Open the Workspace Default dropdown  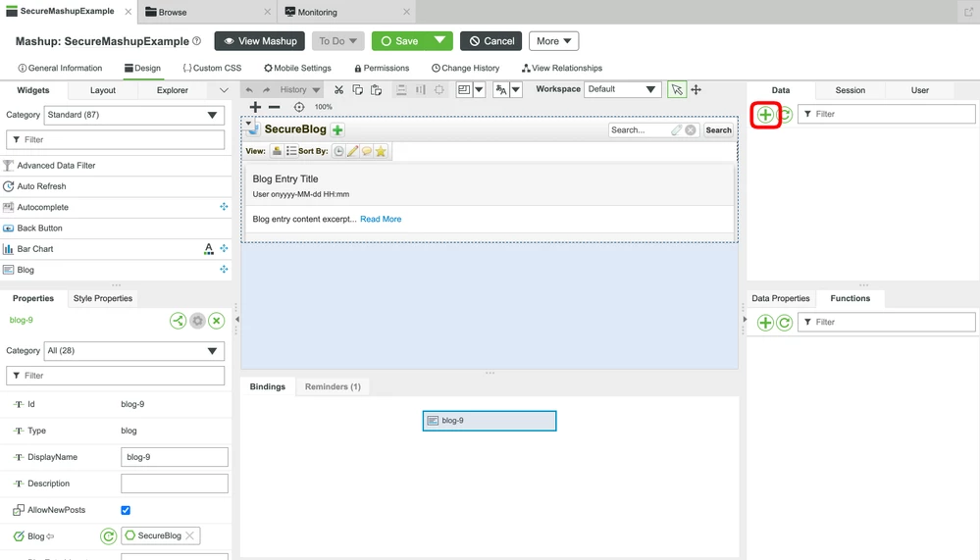(x=622, y=89)
